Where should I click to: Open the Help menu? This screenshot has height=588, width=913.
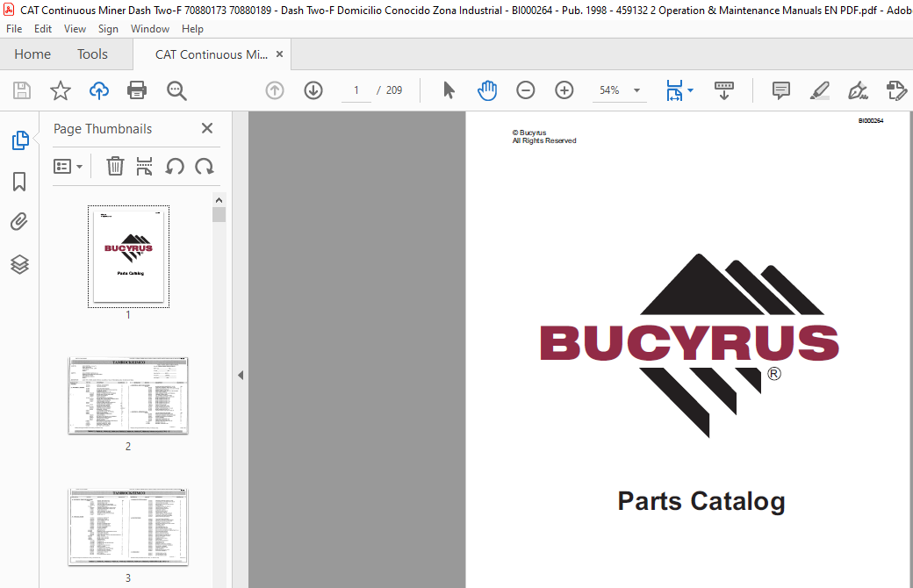click(x=192, y=29)
